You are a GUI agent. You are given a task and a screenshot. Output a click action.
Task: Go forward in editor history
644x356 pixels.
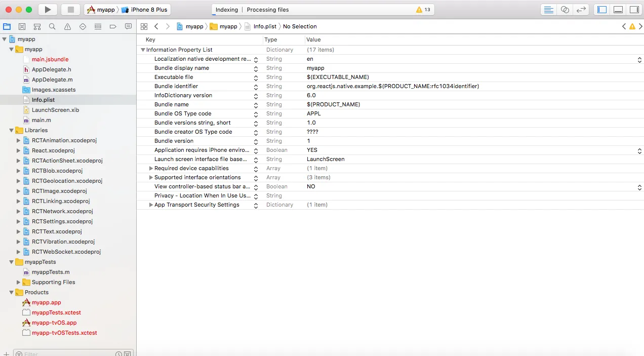point(168,26)
